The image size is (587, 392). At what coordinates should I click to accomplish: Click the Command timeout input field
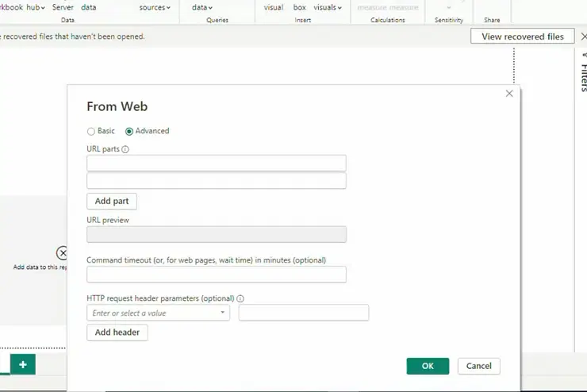coord(216,275)
